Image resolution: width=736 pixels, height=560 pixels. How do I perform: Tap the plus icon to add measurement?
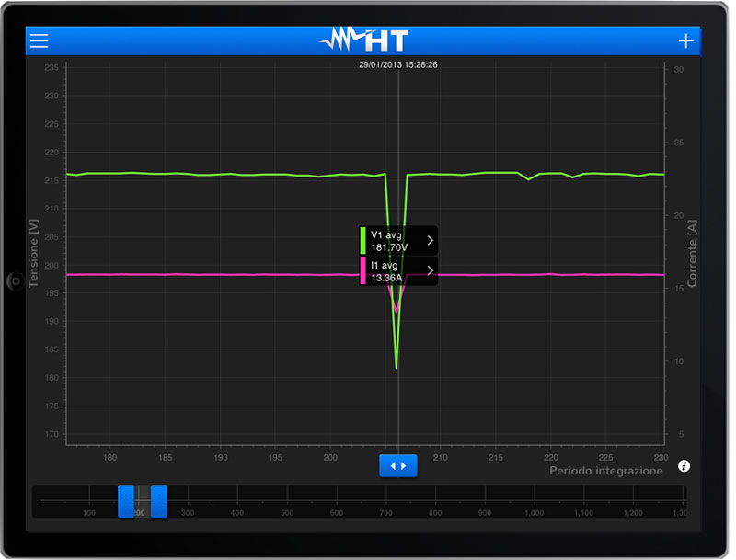pos(685,41)
